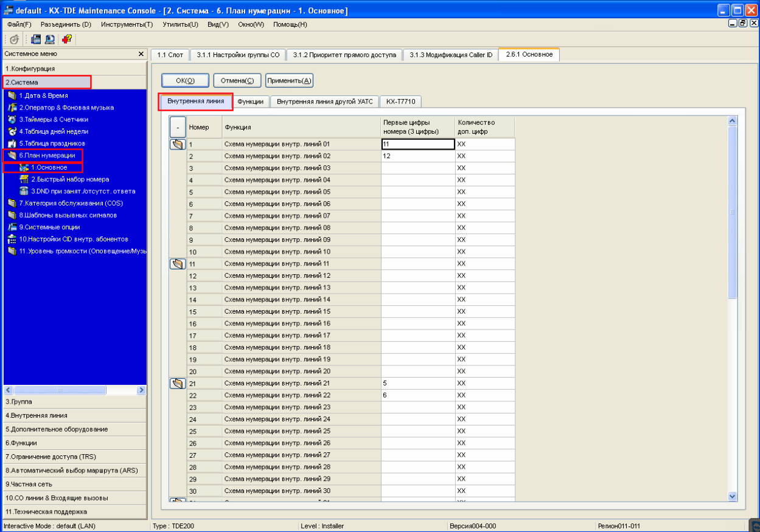The image size is (760, 532).
Task: Click the hand marker icon on table row 11
Action: pos(177,264)
